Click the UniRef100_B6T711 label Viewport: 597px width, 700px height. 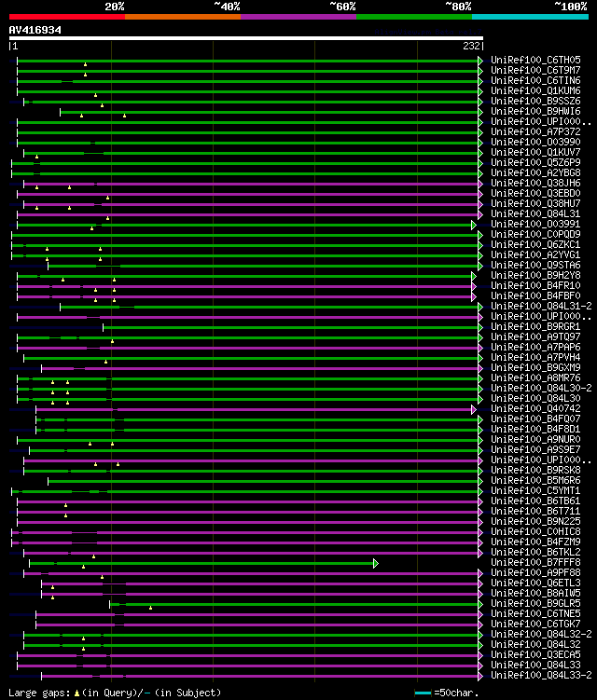tap(535, 512)
